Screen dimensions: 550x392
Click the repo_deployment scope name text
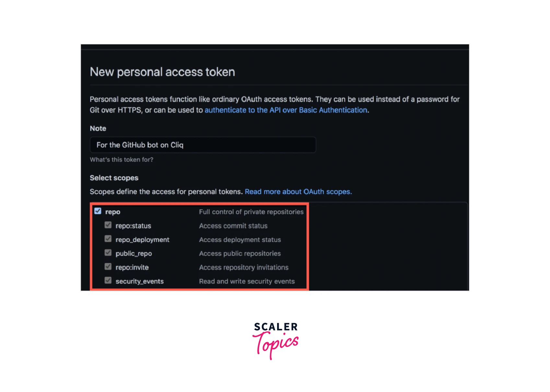tap(142, 240)
